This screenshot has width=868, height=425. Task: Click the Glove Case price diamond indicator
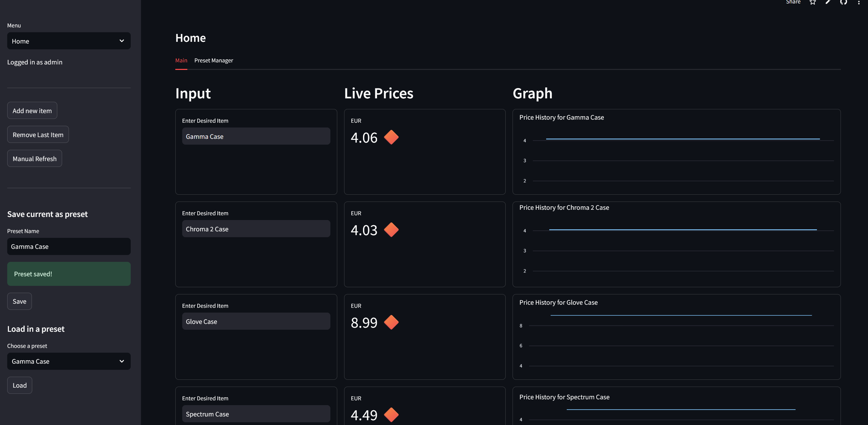point(391,323)
